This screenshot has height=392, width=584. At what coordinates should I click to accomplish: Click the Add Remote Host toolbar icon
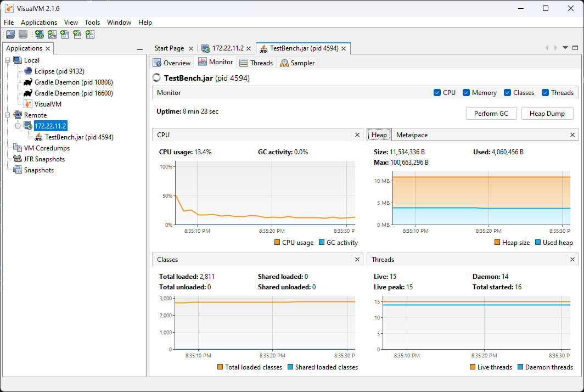click(40, 35)
